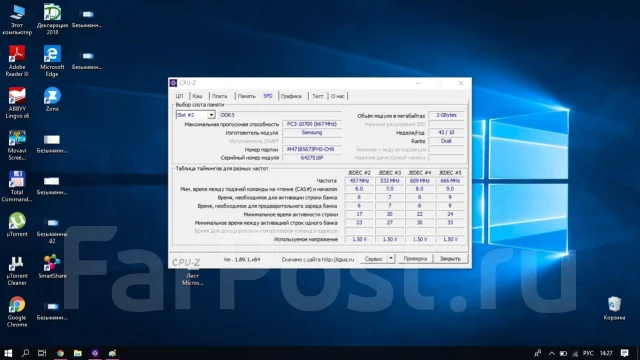
Task: Click serial number 6427516F
Action: (312, 158)
